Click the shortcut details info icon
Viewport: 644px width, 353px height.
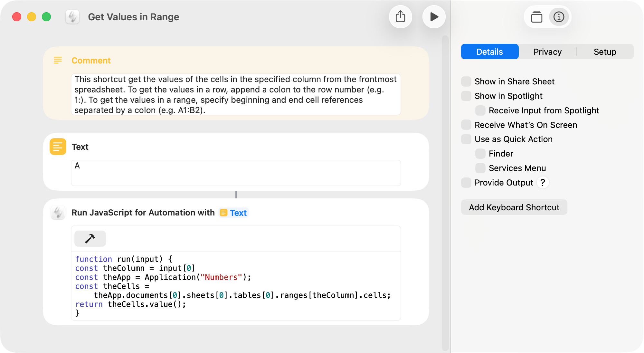pos(559,17)
